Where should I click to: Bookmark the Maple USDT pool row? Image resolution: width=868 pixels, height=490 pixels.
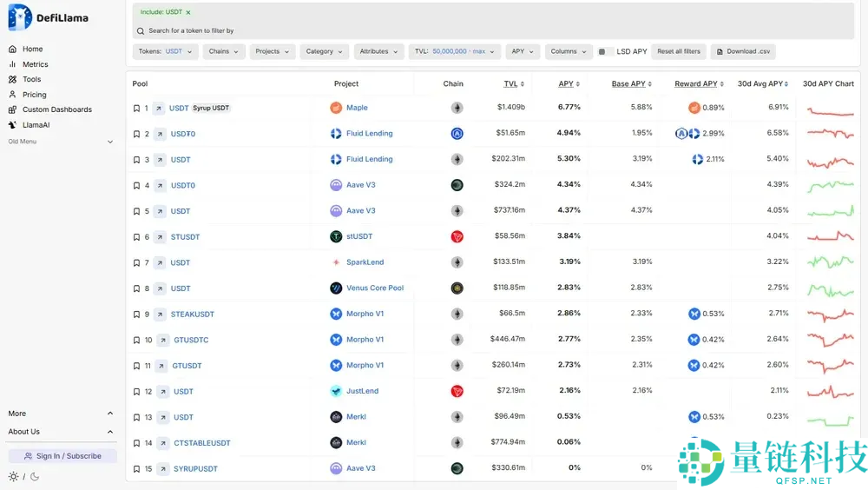(x=136, y=108)
